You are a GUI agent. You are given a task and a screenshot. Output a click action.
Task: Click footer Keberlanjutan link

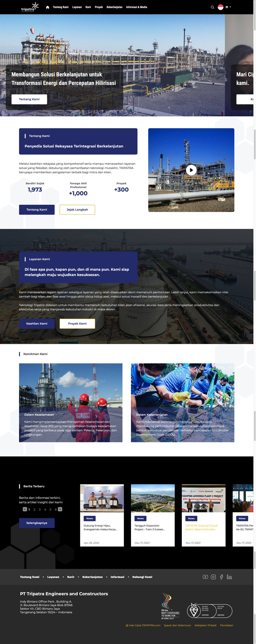pos(92,577)
